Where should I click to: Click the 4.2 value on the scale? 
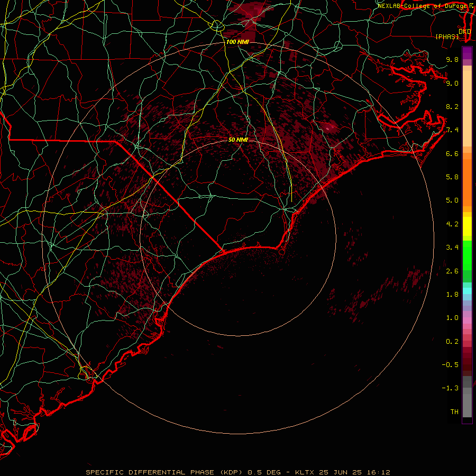pyautogui.click(x=452, y=224)
